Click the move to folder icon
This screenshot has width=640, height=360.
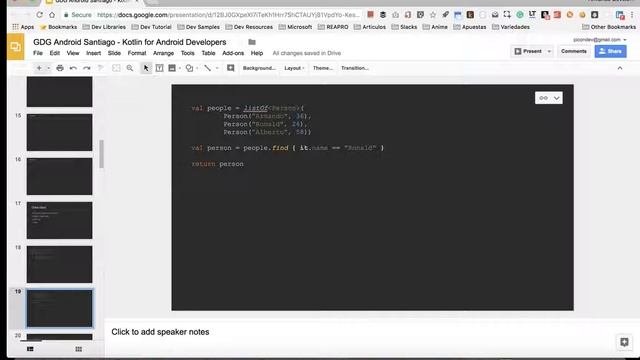coord(252,42)
